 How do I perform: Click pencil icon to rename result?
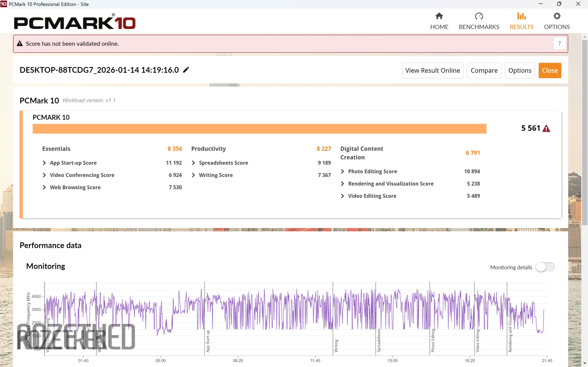[186, 70]
